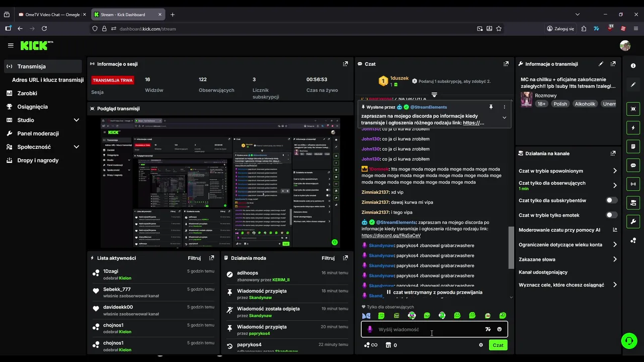Click the Zaloguj się browser account button
The height and width of the screenshot is (362, 644).
pos(560,29)
